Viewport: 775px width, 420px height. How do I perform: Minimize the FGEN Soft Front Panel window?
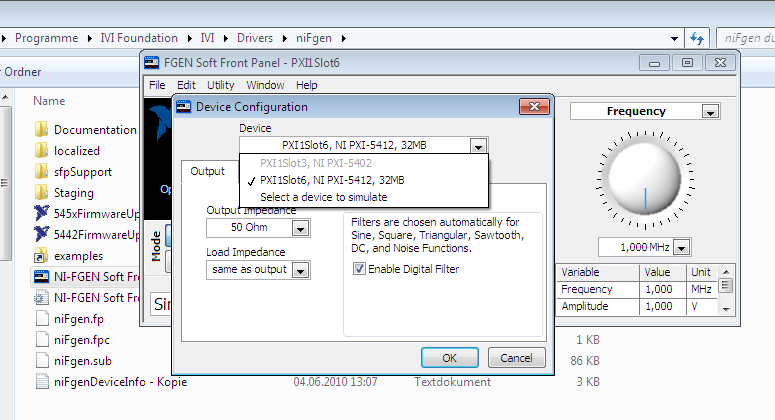tap(654, 63)
